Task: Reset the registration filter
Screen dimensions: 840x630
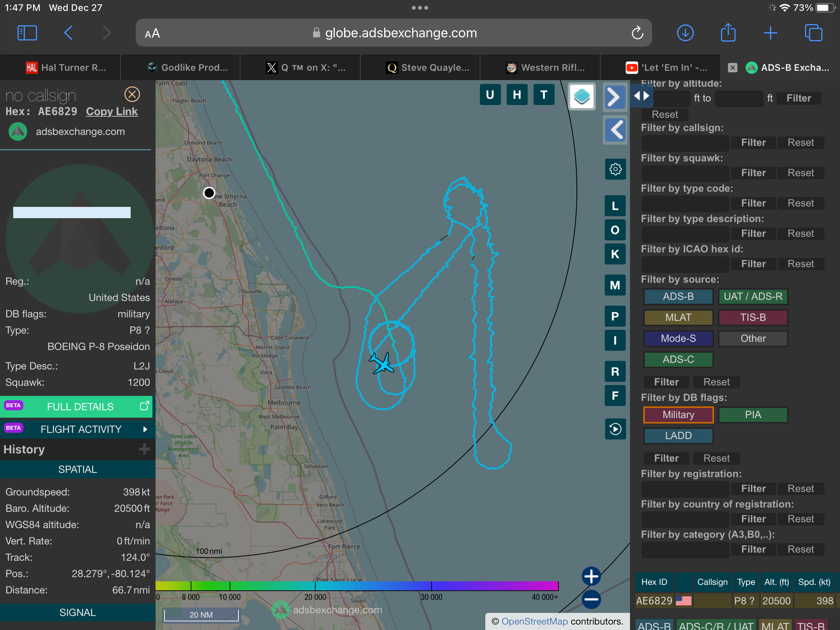Action: pyautogui.click(x=801, y=489)
